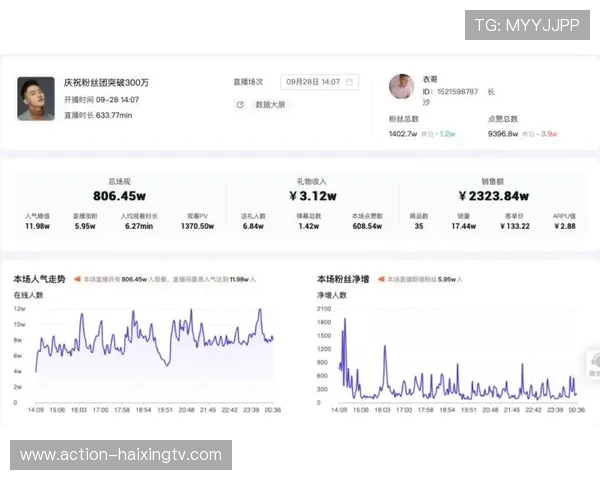This screenshot has width=600, height=480.
Task: Click the refresh icon left of 数据大屏
Action: 239,104
